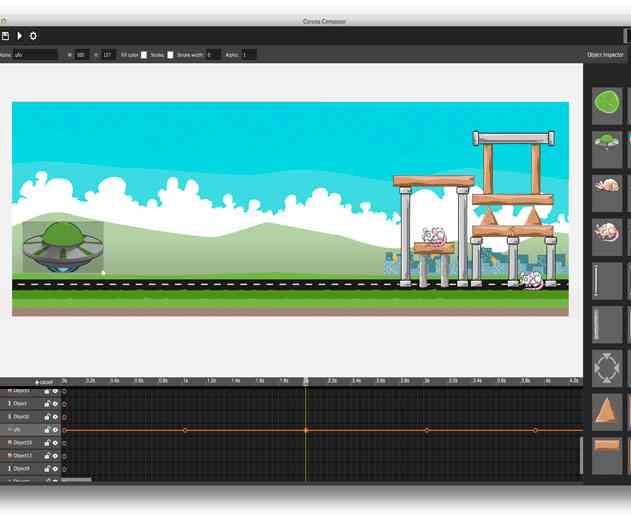Edit the Y position field
The width and height of the screenshot is (631, 522).
tap(108, 54)
